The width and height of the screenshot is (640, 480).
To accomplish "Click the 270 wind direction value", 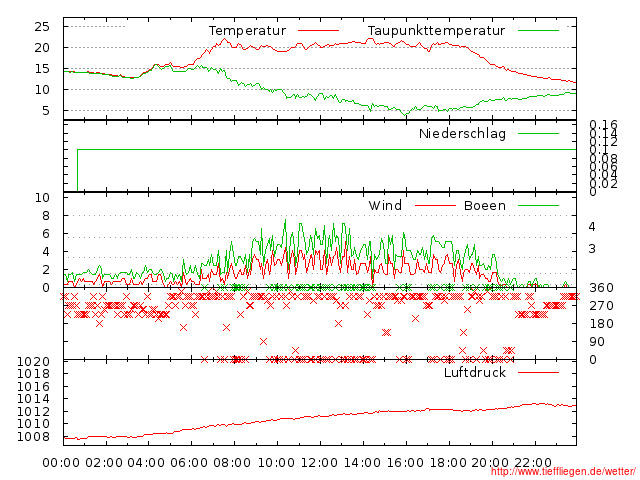I will point(601,306).
